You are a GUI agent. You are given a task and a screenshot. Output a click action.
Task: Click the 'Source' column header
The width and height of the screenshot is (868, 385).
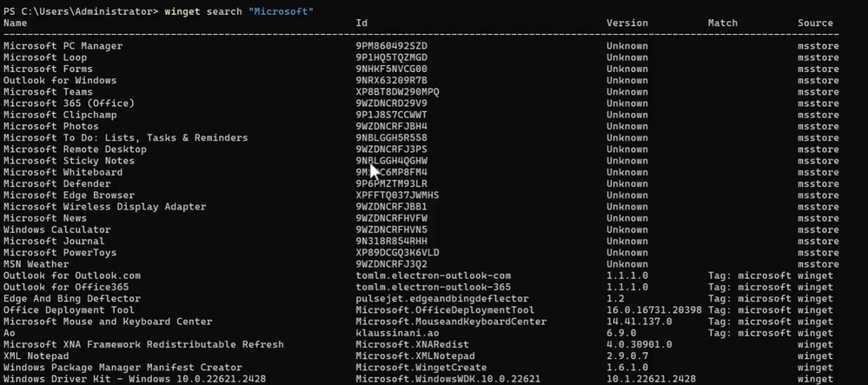(x=815, y=23)
